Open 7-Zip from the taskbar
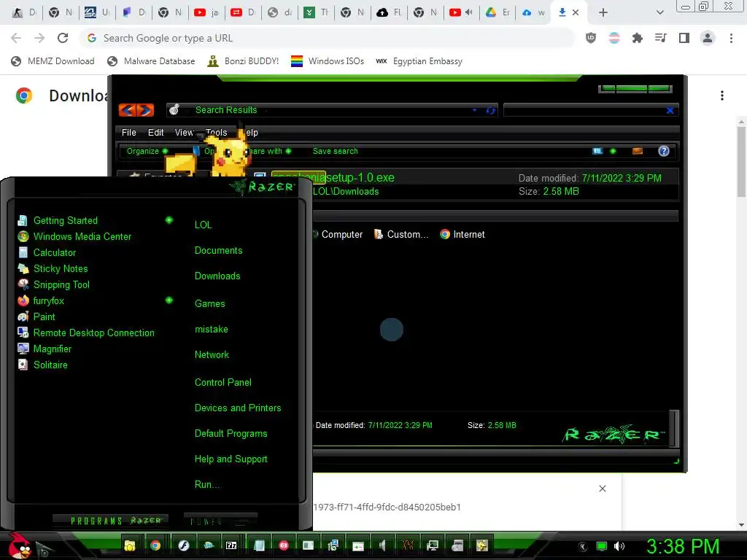The width and height of the screenshot is (747, 560). tap(231, 545)
